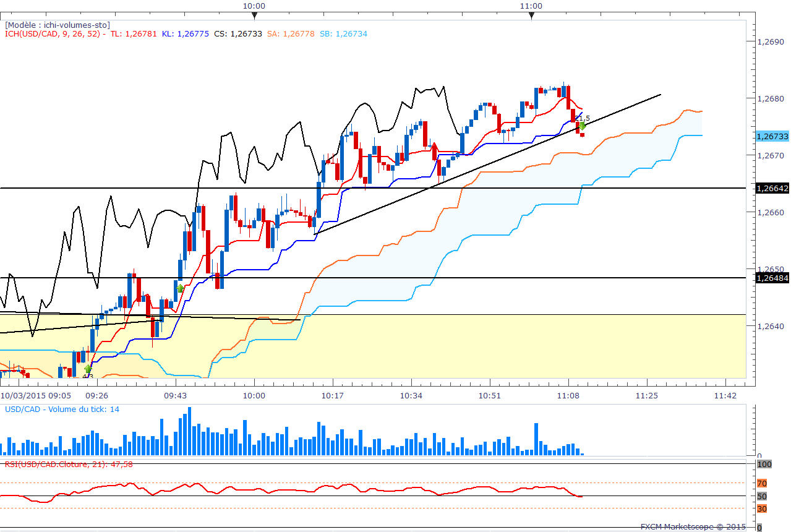Click the 10:00 triangle time marker at top
Screen dimensions: 791x532
[254, 15]
